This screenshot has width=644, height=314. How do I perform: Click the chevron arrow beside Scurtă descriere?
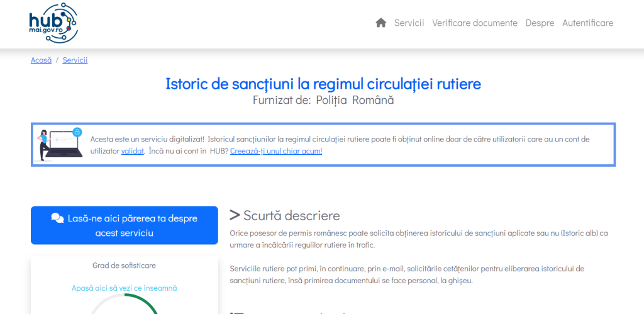pyautogui.click(x=235, y=216)
